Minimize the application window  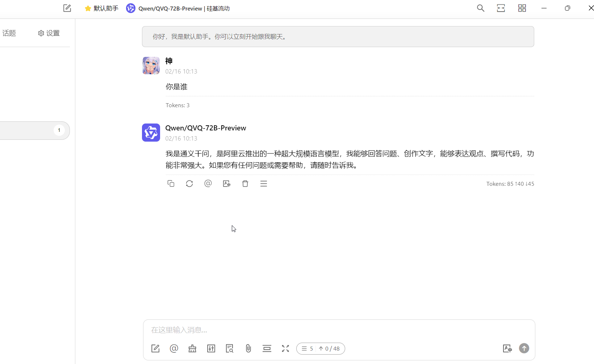(544, 8)
